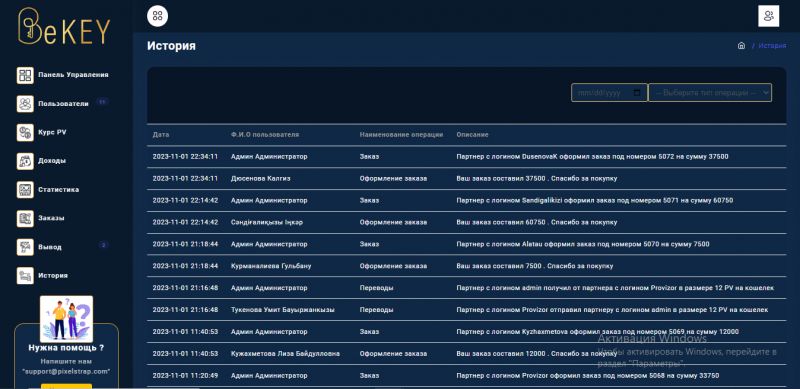Screen dimensions: 800x389
Task: Open Пользователи menu item
Action: (x=63, y=104)
